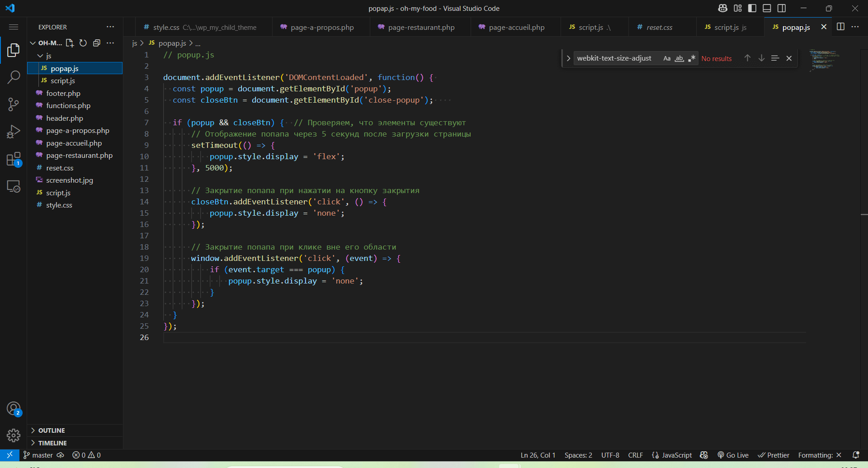Click New File icon in explorer header
Viewport: 868px width, 468px height.
[70, 43]
